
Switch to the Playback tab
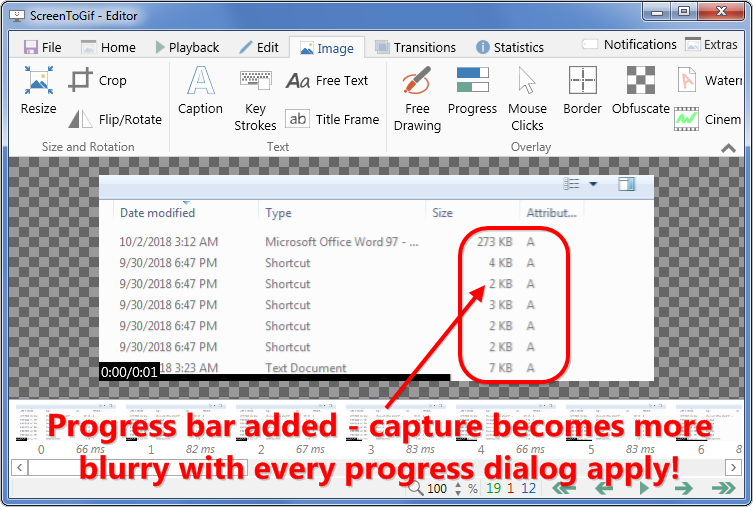pyautogui.click(x=187, y=47)
